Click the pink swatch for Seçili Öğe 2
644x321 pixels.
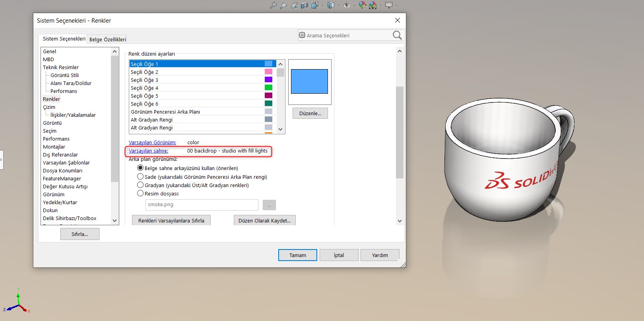(269, 72)
